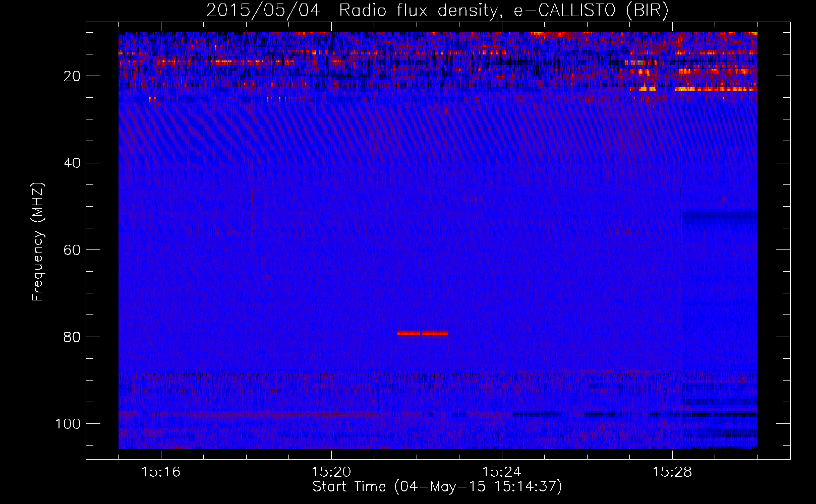Click the Start Time axis label
Image resolution: width=816 pixels, height=504 pixels.
pyautogui.click(x=437, y=486)
